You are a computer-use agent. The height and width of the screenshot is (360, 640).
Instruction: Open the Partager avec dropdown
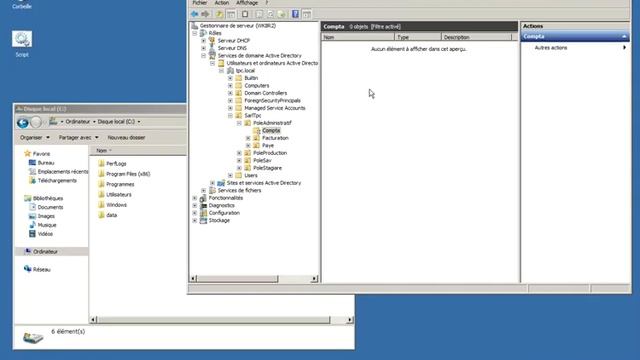(78, 138)
